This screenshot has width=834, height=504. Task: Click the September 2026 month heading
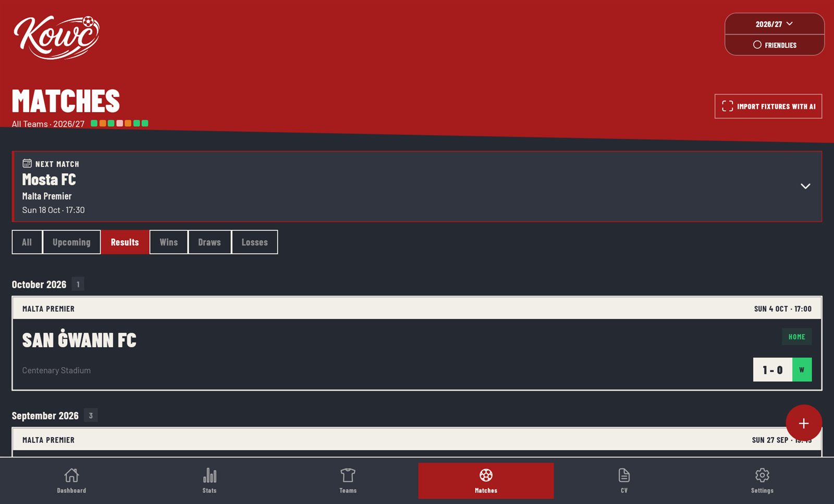pyautogui.click(x=45, y=416)
